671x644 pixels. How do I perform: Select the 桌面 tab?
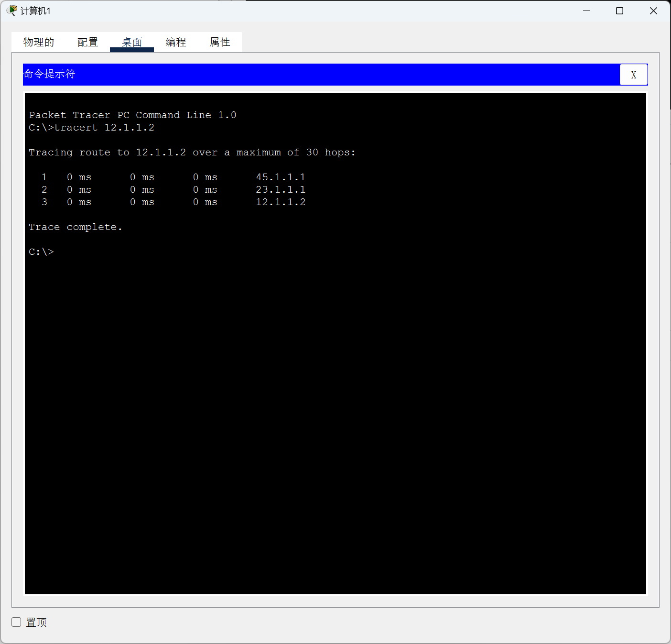tap(132, 42)
